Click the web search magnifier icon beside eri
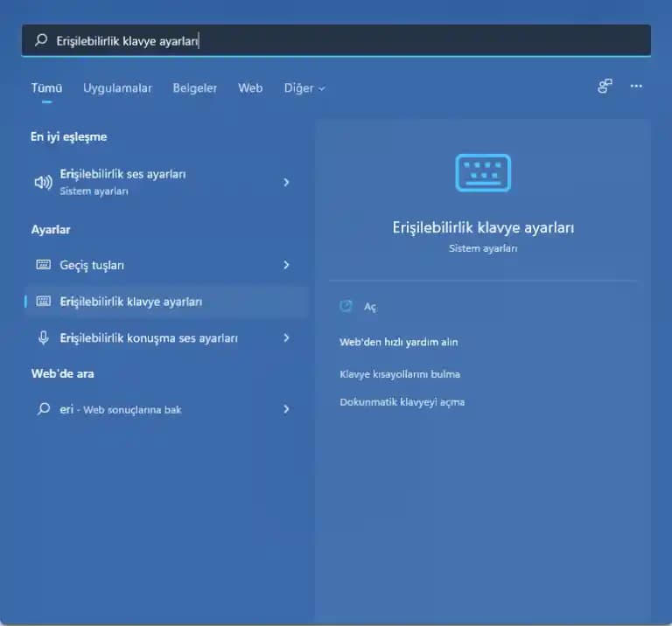 (x=43, y=408)
